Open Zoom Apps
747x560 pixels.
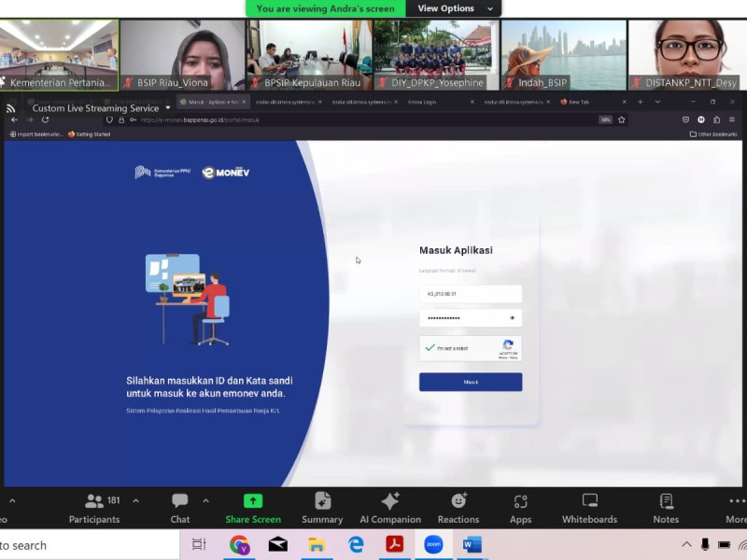tap(520, 508)
